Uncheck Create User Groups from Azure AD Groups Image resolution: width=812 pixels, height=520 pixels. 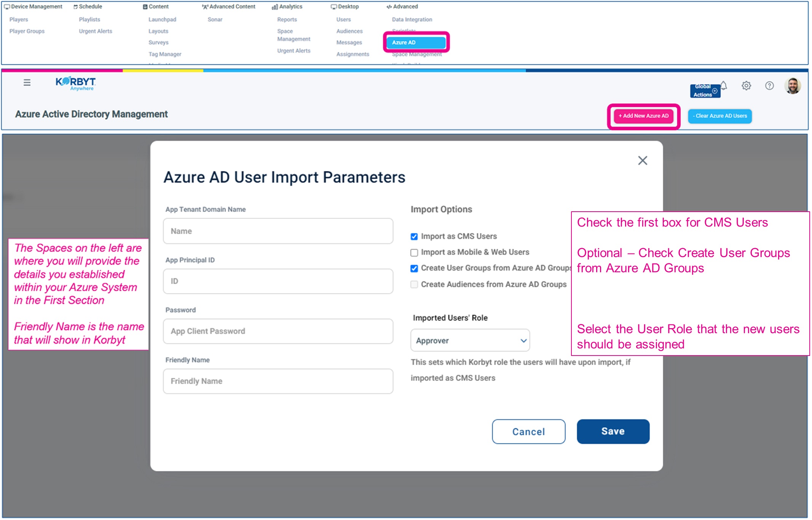tap(414, 268)
